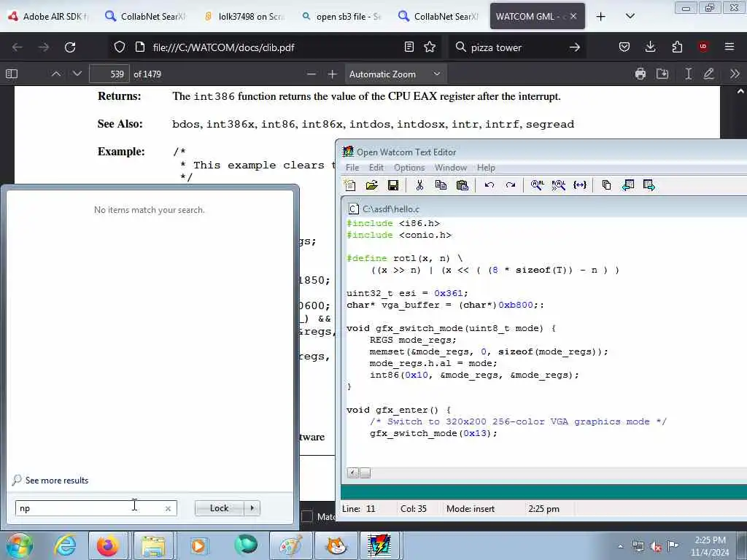This screenshot has height=560, width=747.
Task: Paste clipboard icon in Watcom editor
Action: click(x=462, y=185)
